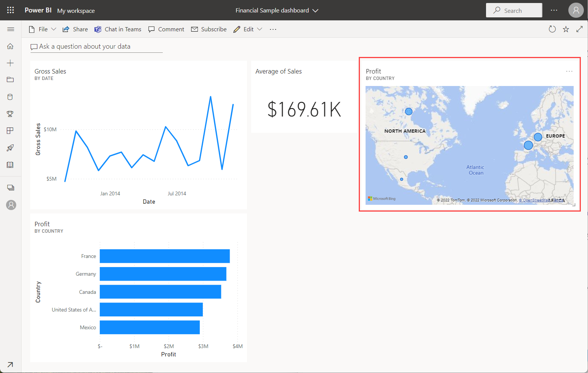The image size is (588, 373).
Task: Open the Deployment pipelines rocket icon
Action: coord(10,148)
